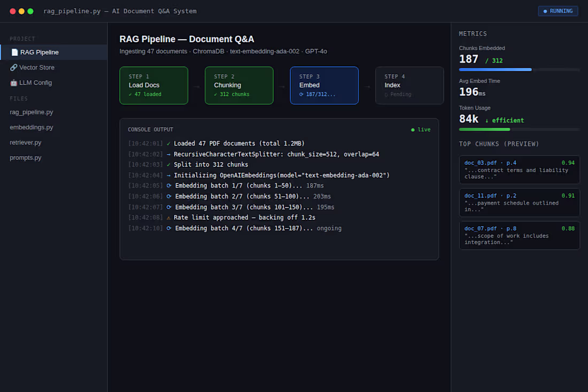Viewport: 588px width, 392px height.
Task: Click the checkmark icon next to 47 loaded
Action: (x=130, y=95)
